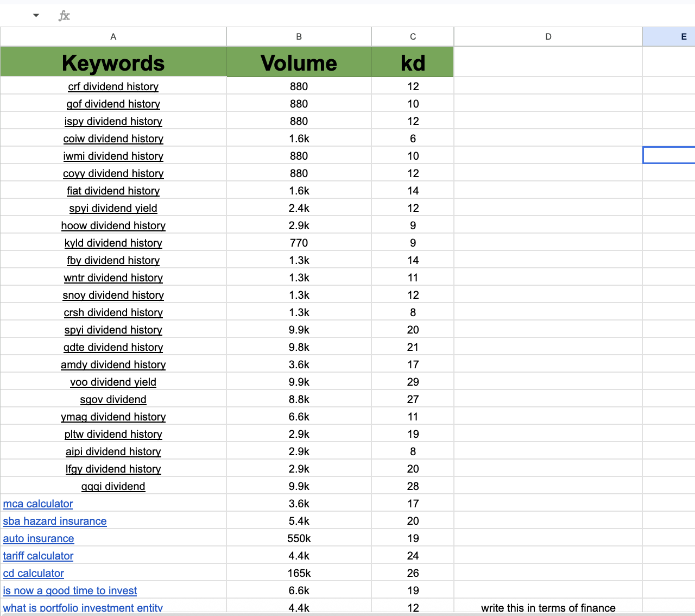Select the 770 volume cell

coord(299,243)
